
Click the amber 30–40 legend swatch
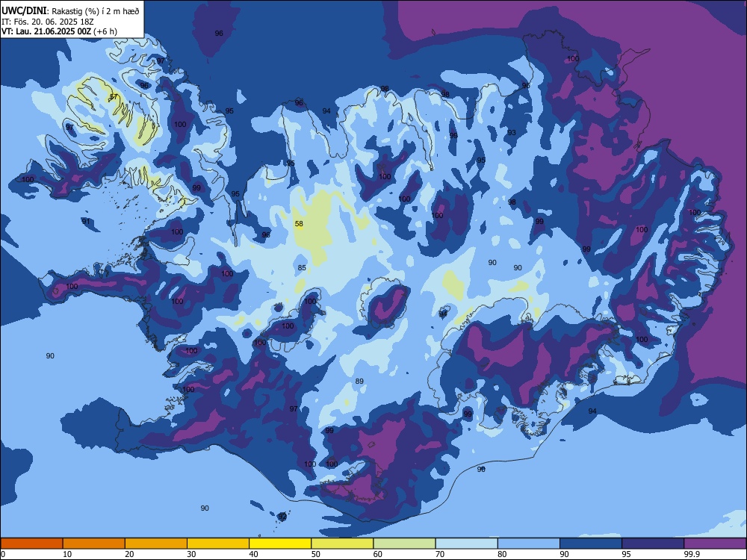coord(218,544)
